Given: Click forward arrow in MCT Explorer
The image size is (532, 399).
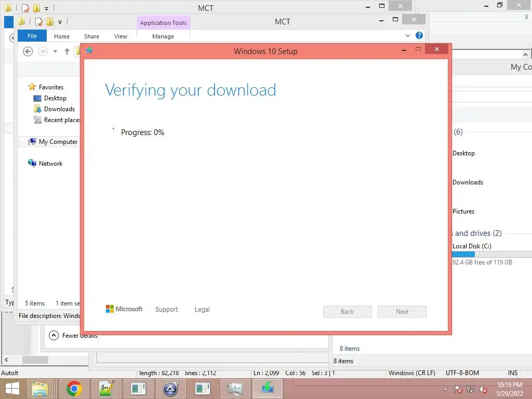Looking at the screenshot, I should click(43, 51).
